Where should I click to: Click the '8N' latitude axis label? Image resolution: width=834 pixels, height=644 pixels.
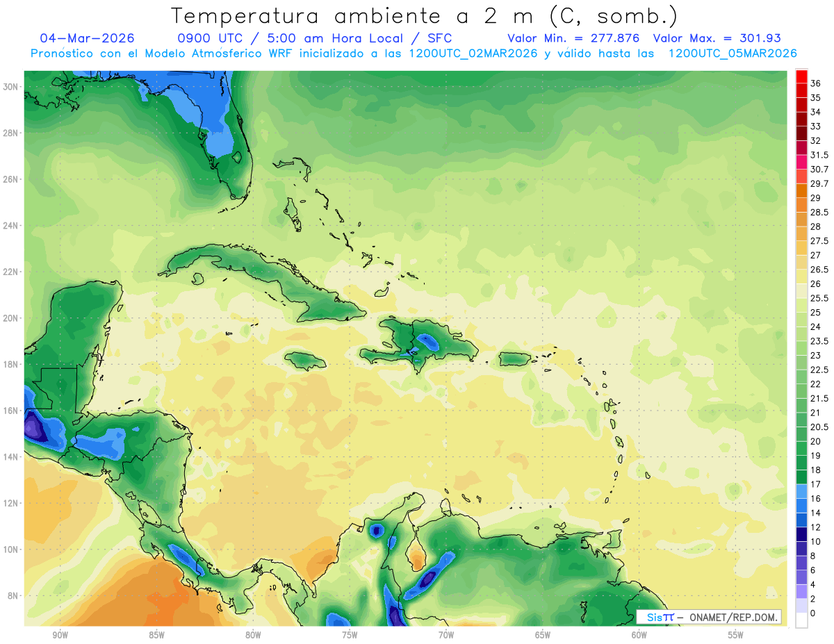coord(13,595)
